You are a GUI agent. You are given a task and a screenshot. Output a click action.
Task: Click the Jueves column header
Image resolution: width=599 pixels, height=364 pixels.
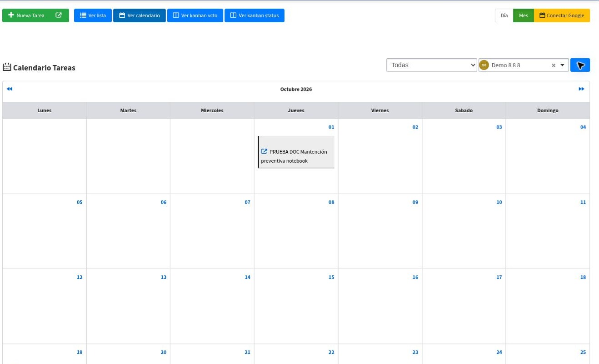pos(296,110)
